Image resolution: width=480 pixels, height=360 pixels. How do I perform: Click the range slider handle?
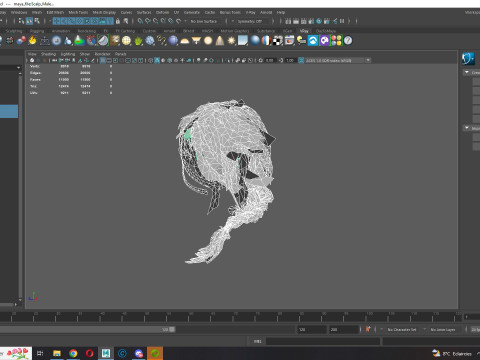click(x=172, y=329)
